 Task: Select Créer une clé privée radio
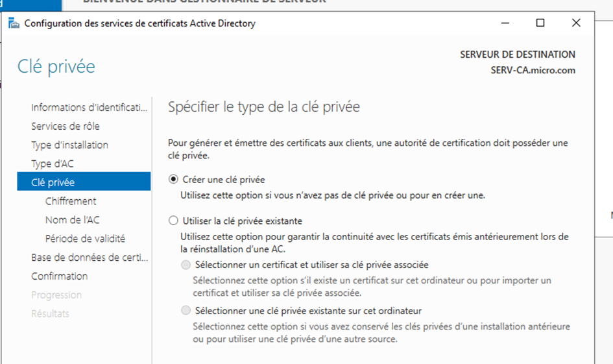click(x=173, y=180)
